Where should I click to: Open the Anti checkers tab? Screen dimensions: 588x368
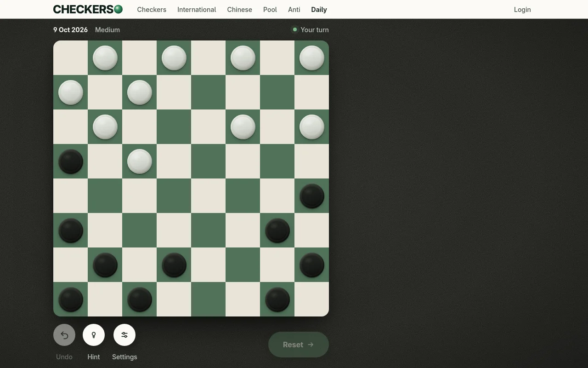click(294, 9)
